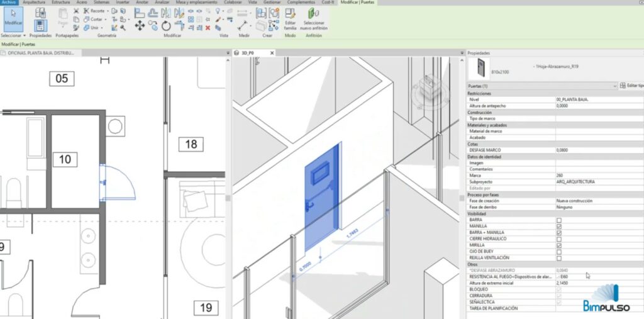The height and width of the screenshot is (319, 644).
Task: Open the Puertas (1) filter dropdown
Action: 614,85
